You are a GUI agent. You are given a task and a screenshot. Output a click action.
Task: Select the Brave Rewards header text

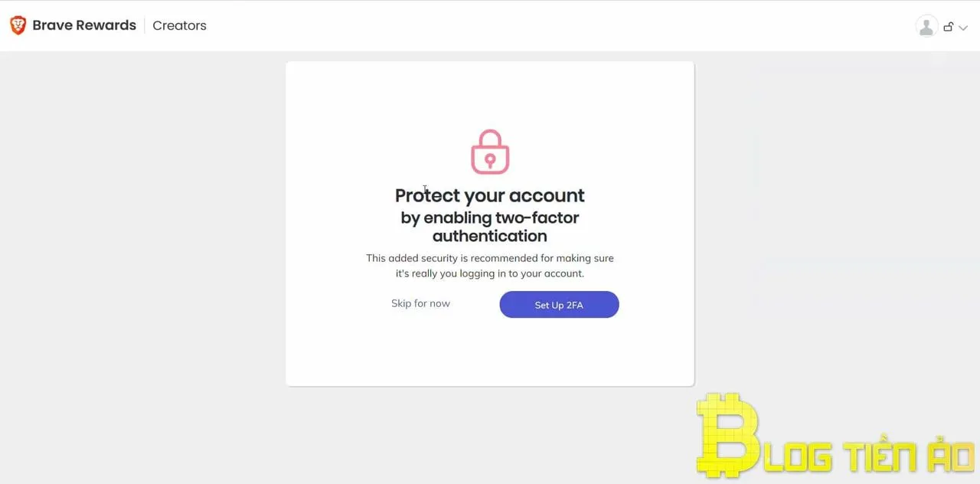pyautogui.click(x=84, y=25)
